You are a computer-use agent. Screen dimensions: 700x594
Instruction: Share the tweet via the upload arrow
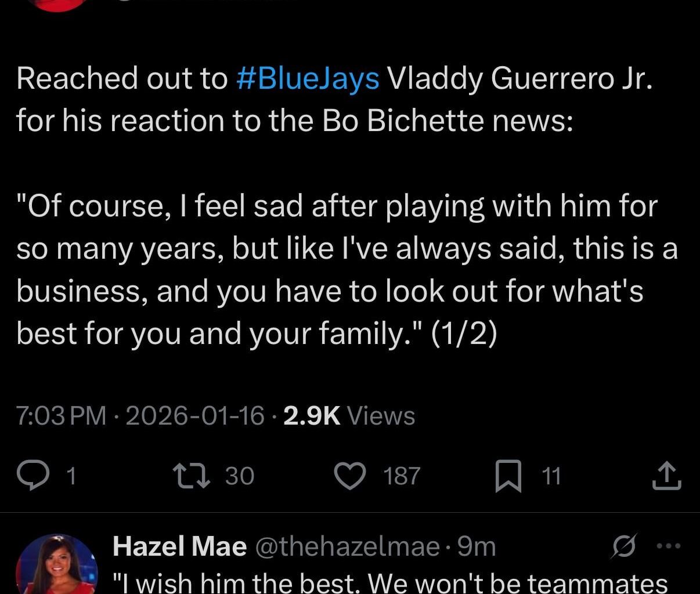click(666, 476)
